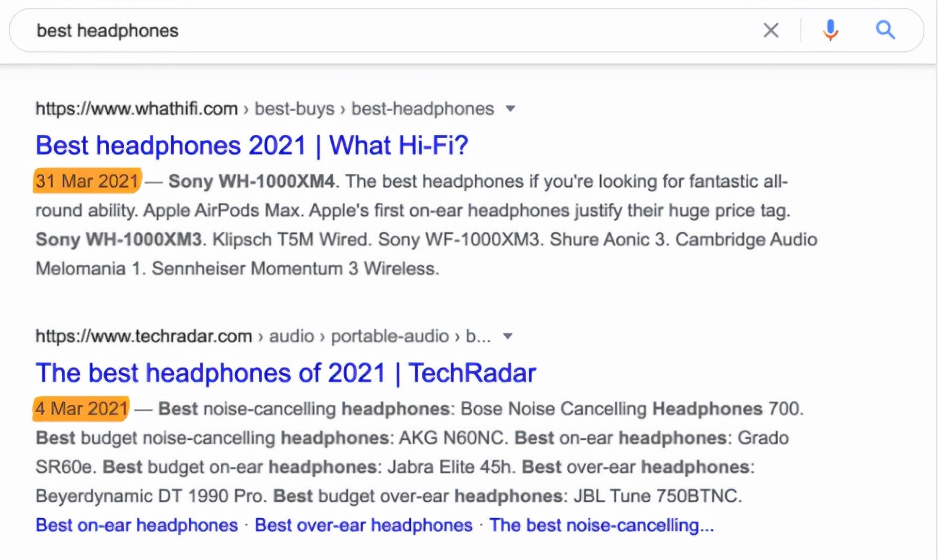Viewport: 938px width, 560px height.
Task: Open the 'Best on-ear headphones' sitelink
Action: (x=136, y=525)
